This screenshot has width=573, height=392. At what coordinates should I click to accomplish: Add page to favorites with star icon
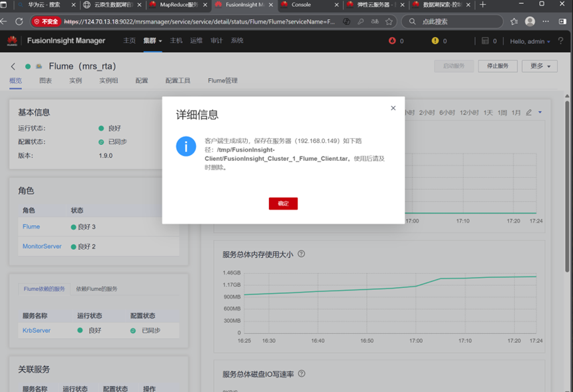tap(389, 22)
